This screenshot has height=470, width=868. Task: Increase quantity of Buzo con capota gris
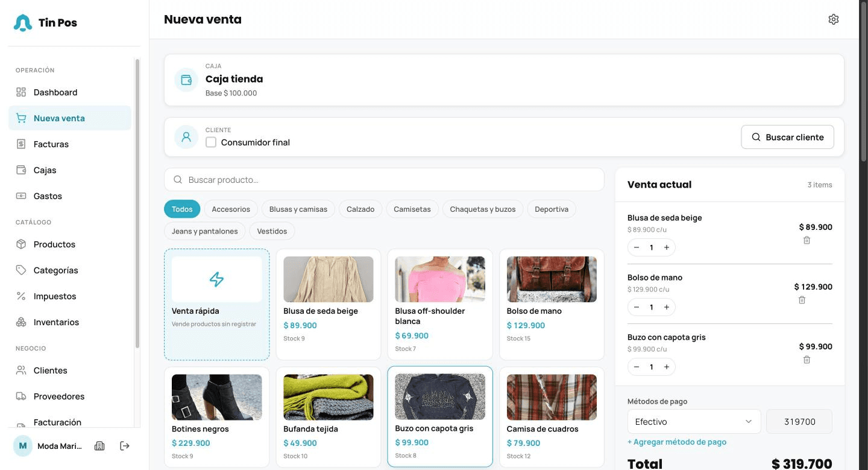(x=667, y=367)
